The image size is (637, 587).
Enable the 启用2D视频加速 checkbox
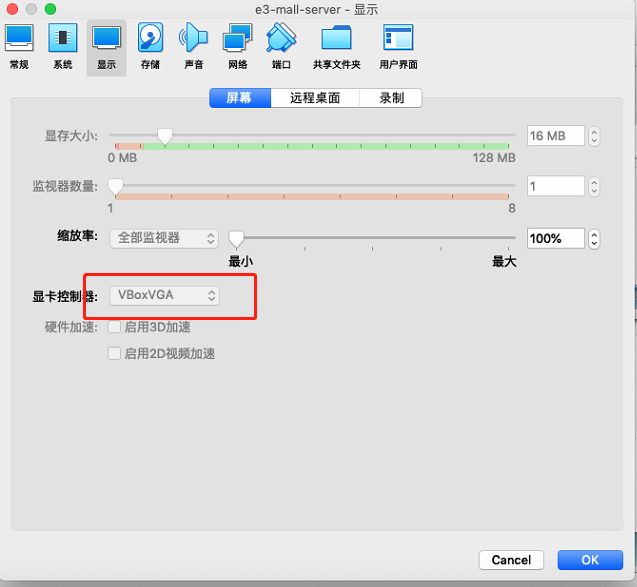(114, 353)
